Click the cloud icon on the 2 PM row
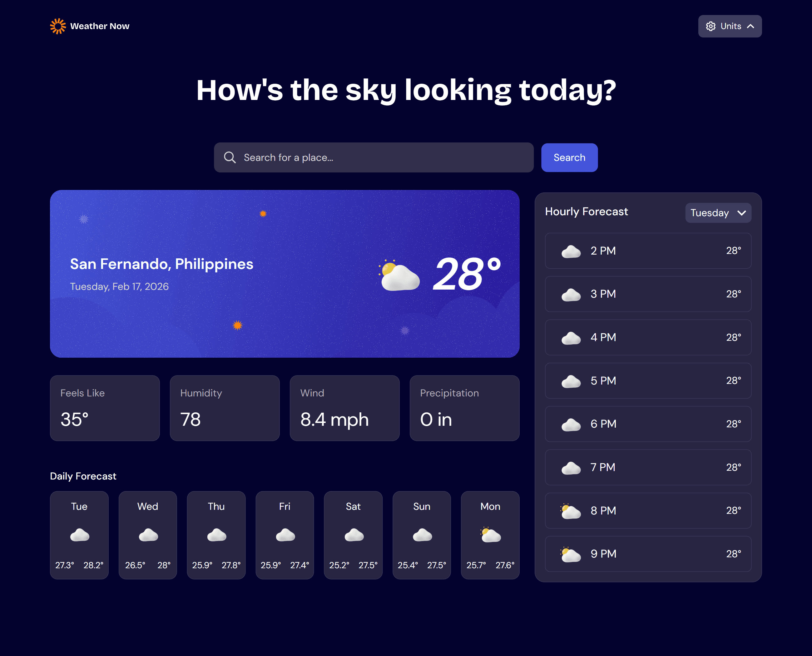 tap(571, 251)
